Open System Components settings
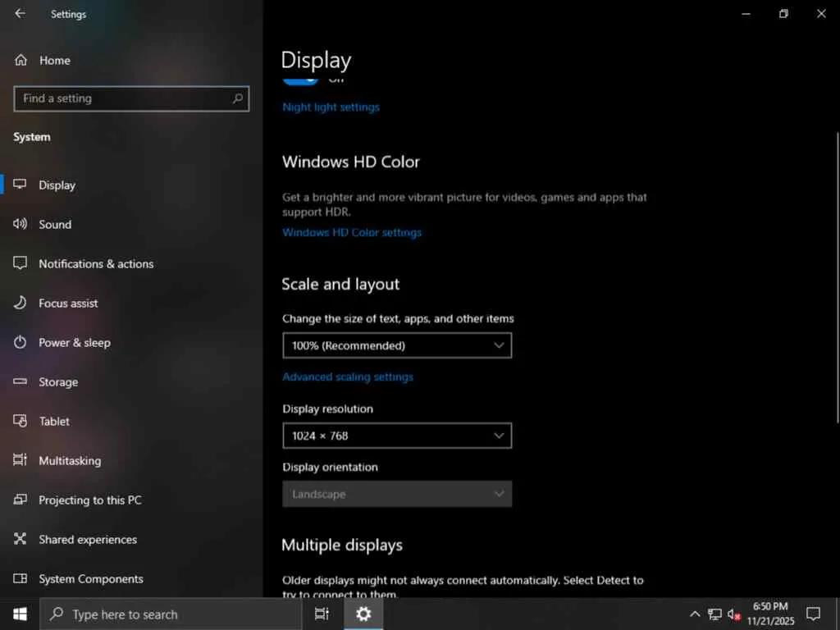Image resolution: width=840 pixels, height=630 pixels. (x=131, y=578)
